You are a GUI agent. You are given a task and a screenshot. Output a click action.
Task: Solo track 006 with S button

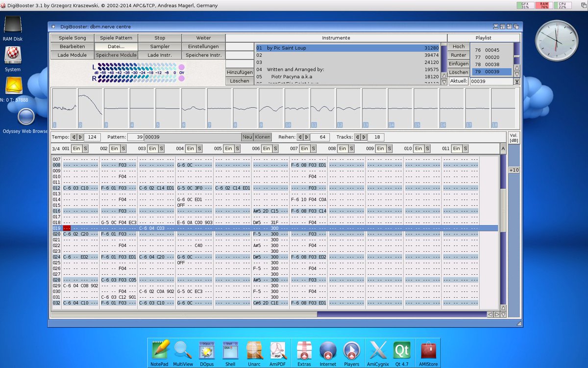coord(275,149)
